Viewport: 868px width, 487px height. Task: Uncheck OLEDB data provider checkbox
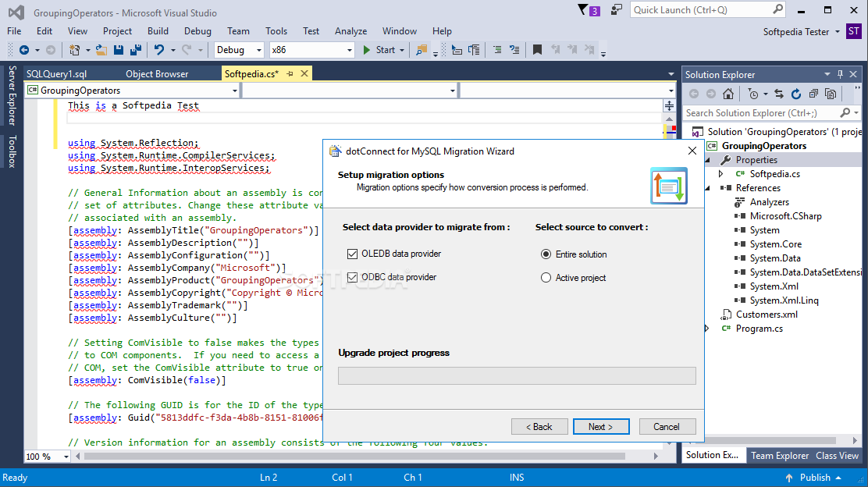click(x=352, y=254)
